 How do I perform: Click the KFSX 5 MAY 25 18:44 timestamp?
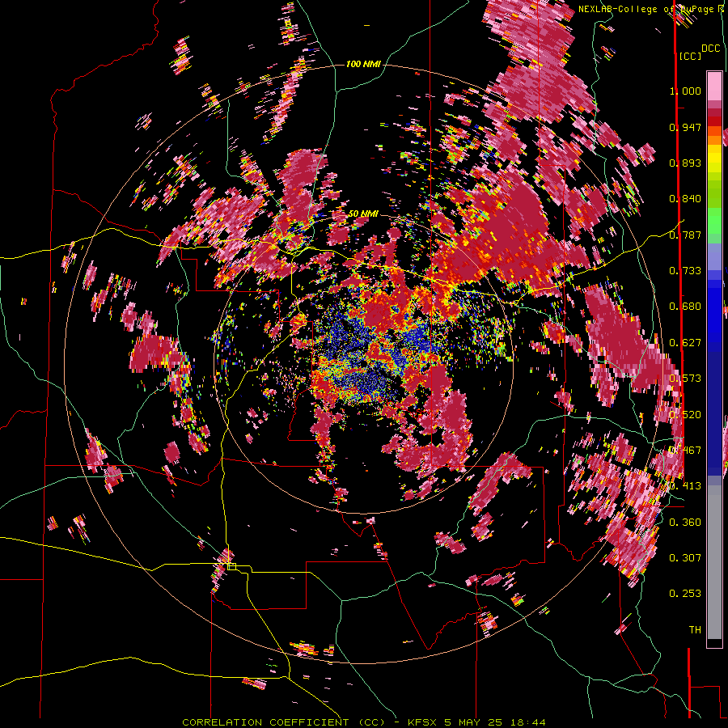pos(476,722)
